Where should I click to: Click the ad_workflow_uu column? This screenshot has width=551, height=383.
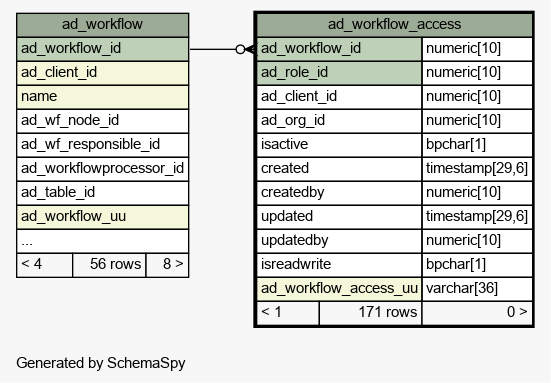tap(102, 217)
